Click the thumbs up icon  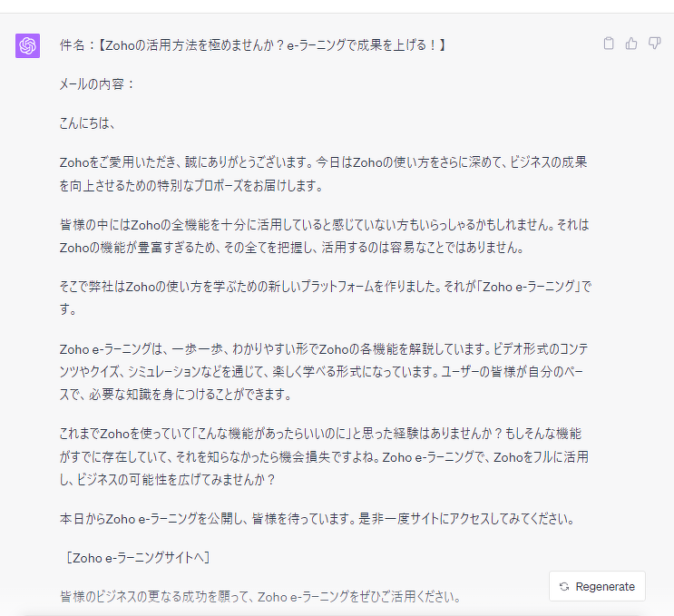pyautogui.click(x=631, y=44)
